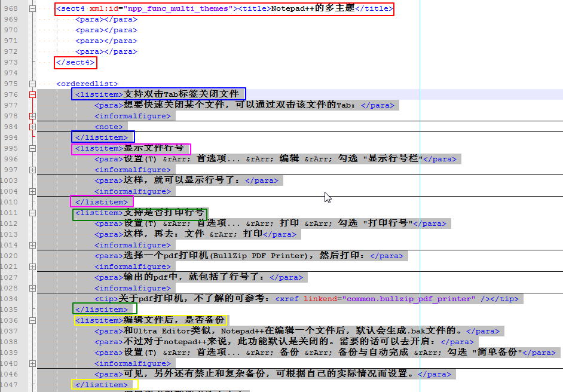Viewport: 563px width, 392px height.
Task: Expand the informalfigure fold at line 978
Action: (x=32, y=117)
